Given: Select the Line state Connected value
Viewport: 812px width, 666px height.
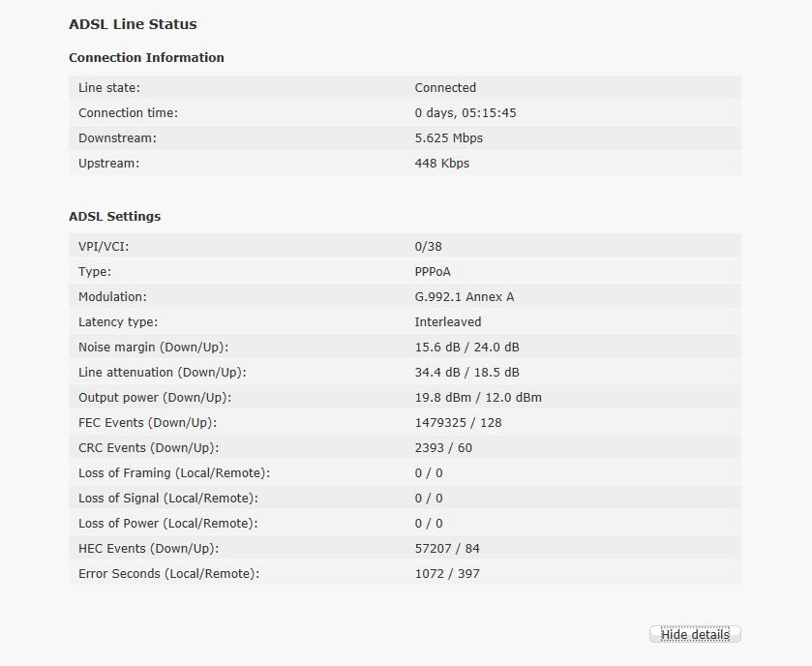Looking at the screenshot, I should coord(445,87).
